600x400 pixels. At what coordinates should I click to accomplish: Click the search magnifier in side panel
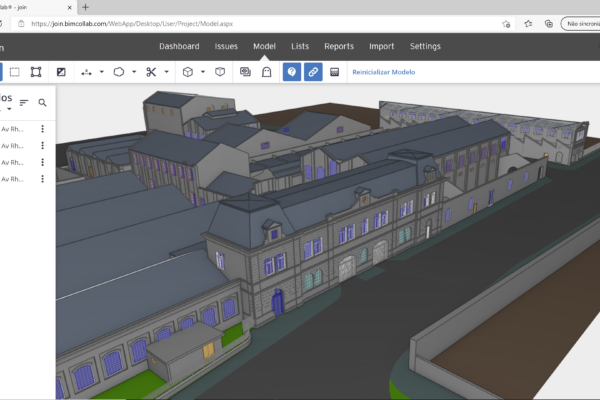(42, 103)
